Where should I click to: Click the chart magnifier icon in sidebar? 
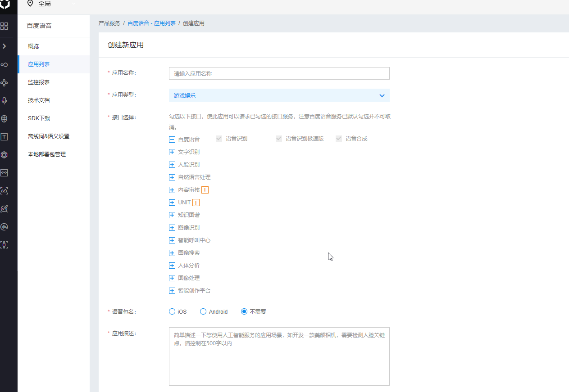click(4, 209)
